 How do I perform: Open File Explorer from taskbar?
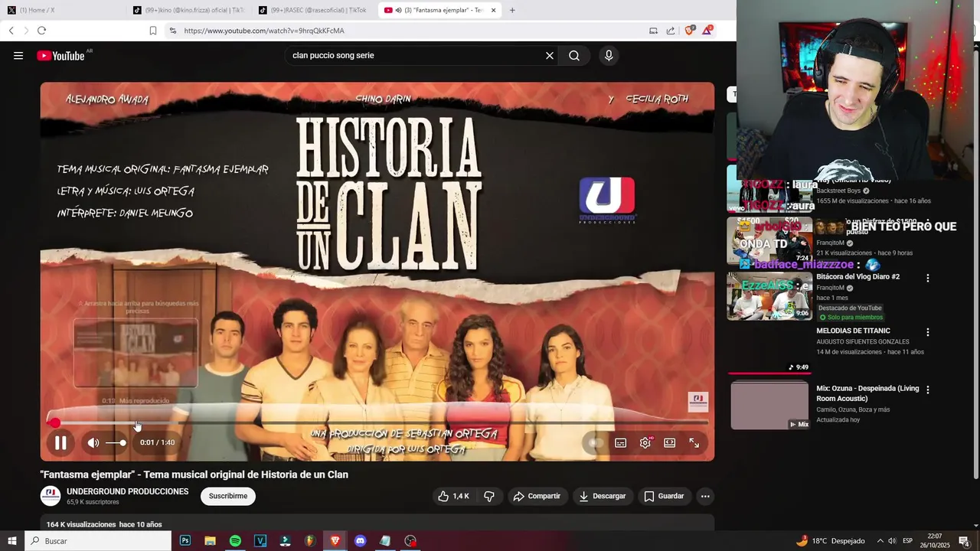point(210,541)
